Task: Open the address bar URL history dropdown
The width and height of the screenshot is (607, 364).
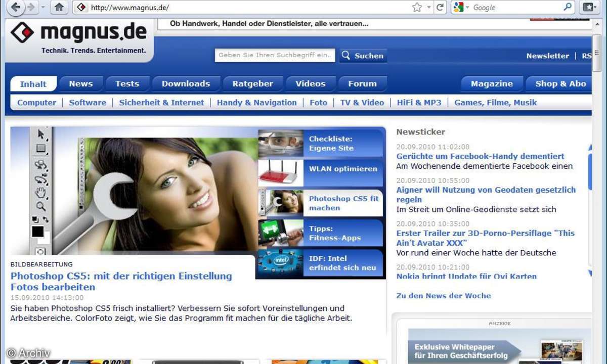Action: click(428, 8)
